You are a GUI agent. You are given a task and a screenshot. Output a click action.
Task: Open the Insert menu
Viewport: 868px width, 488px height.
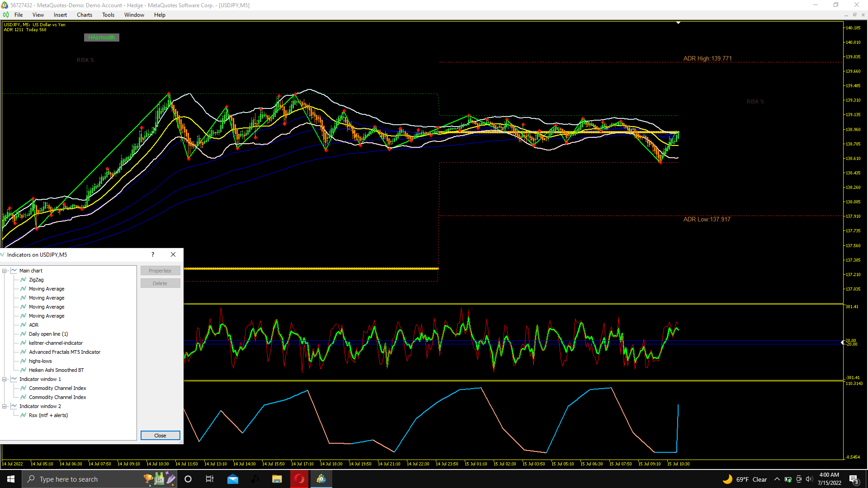60,15
